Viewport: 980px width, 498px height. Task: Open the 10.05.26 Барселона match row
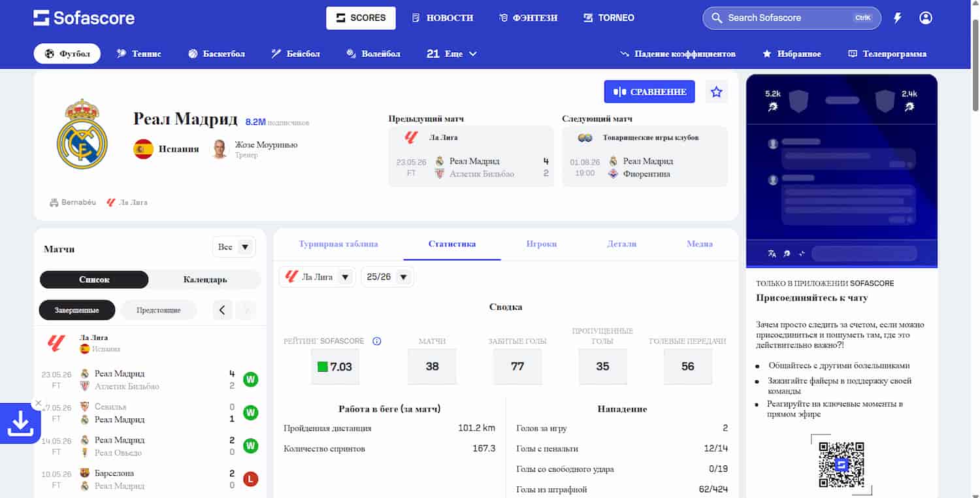click(x=150, y=479)
